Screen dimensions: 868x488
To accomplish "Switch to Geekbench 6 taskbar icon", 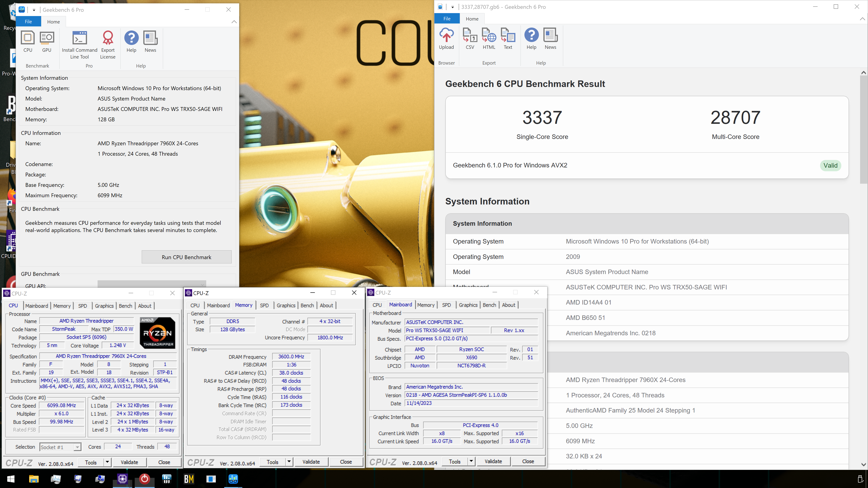I will click(x=233, y=479).
